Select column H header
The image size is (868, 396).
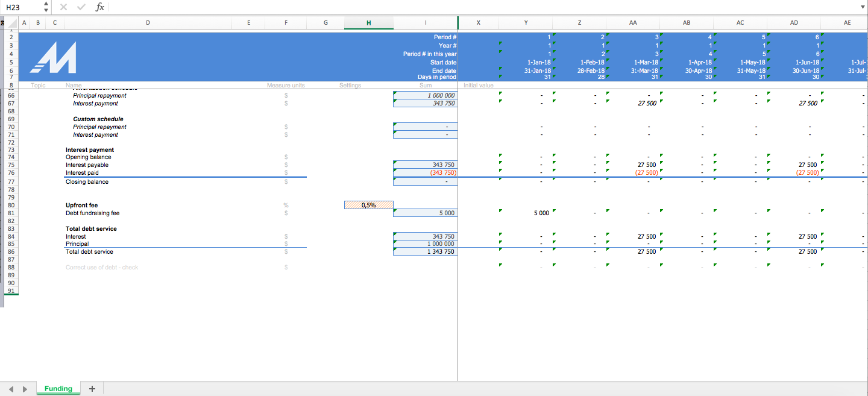(x=368, y=22)
